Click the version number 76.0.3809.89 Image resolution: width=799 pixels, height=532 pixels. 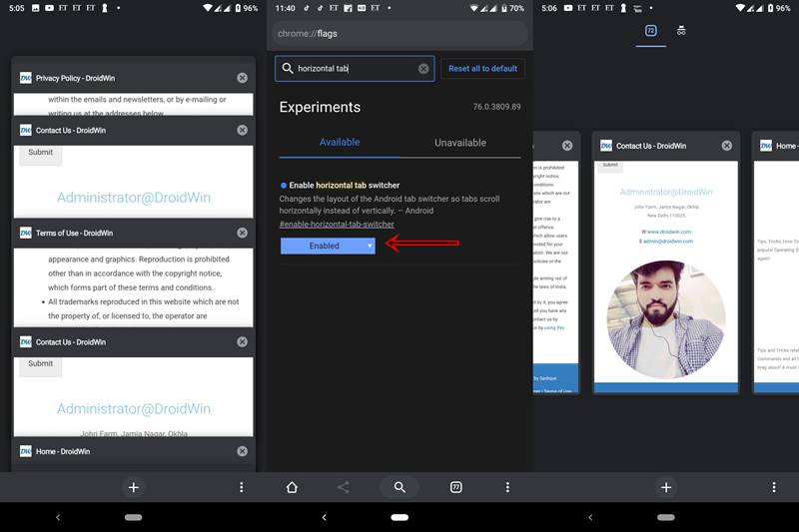496,107
